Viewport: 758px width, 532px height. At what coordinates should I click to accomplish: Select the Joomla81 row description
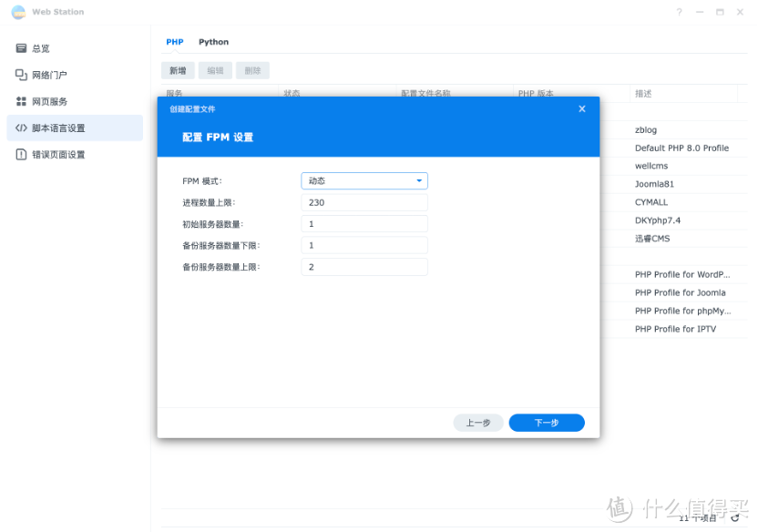[x=654, y=184]
